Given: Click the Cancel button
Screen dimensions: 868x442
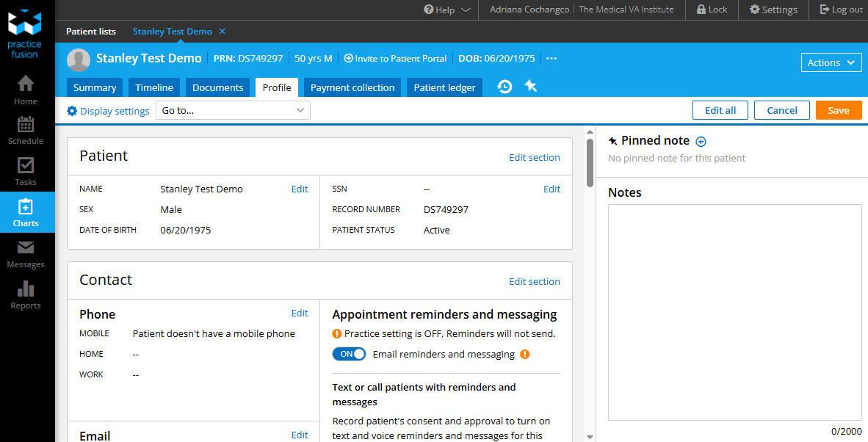Looking at the screenshot, I should [781, 110].
